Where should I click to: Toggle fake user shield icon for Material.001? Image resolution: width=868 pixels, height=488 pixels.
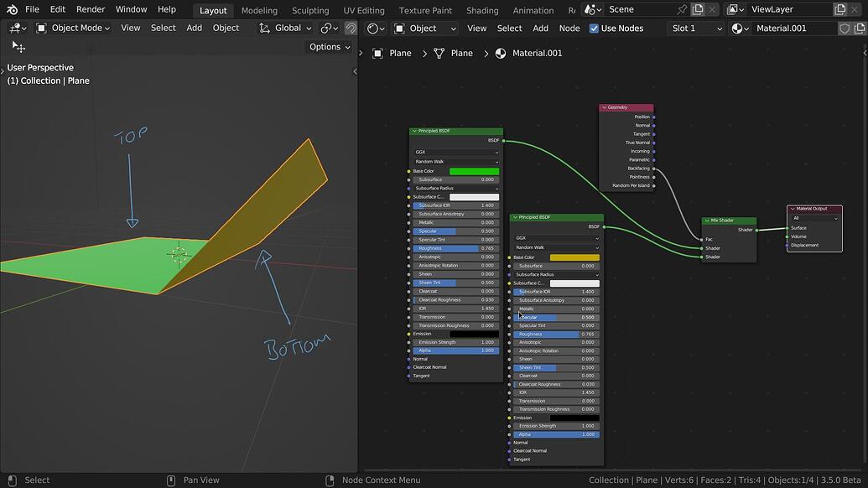[845, 29]
